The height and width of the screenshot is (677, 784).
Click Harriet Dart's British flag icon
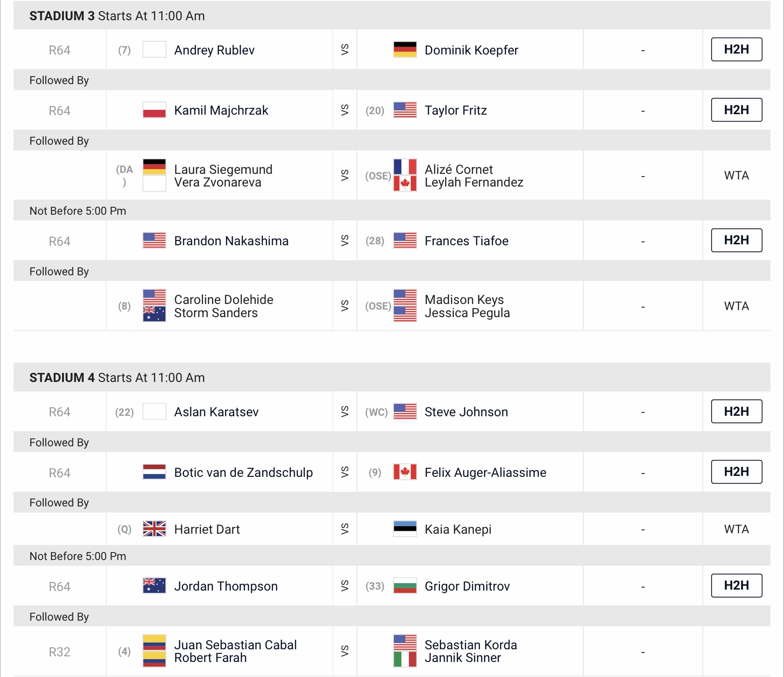tap(154, 529)
